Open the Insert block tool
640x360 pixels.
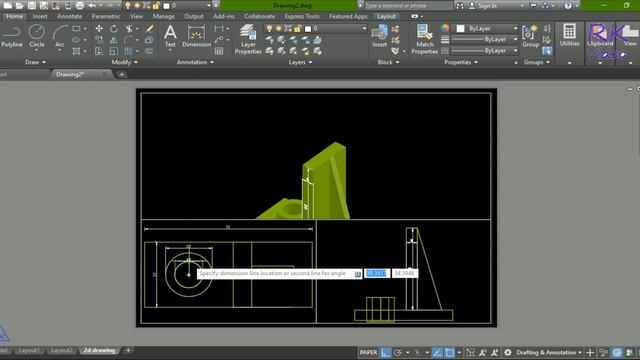(x=380, y=36)
